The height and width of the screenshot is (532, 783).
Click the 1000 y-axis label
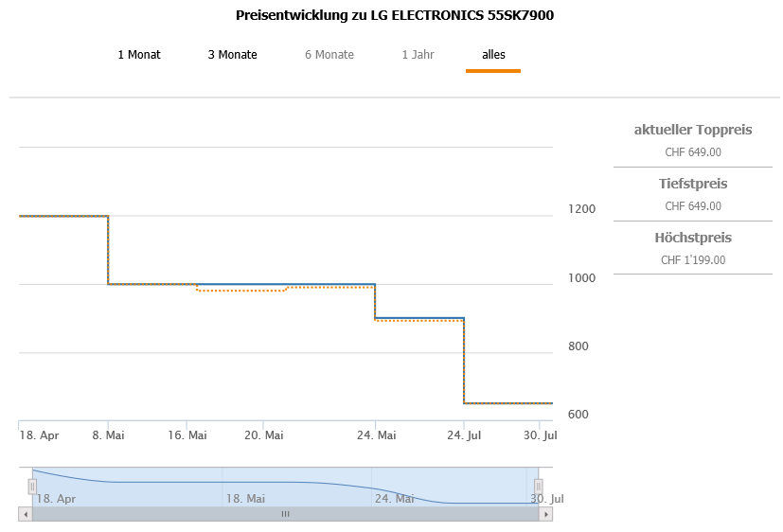[x=582, y=278]
